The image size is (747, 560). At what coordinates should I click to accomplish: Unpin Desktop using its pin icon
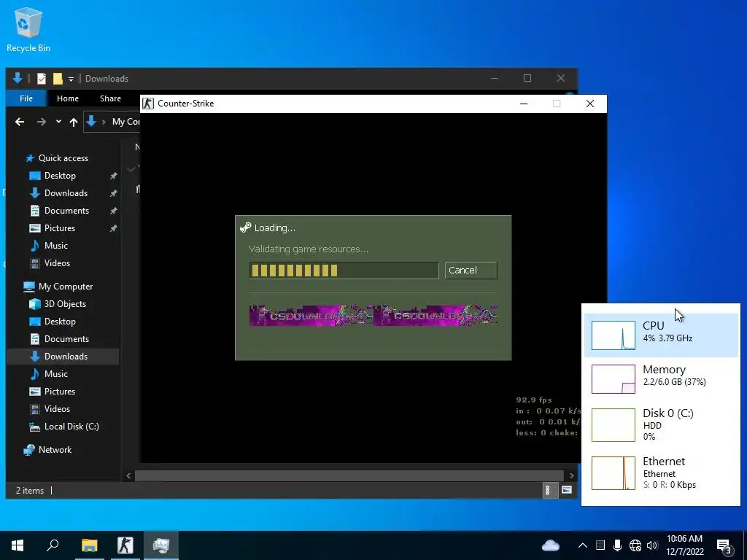(x=113, y=176)
